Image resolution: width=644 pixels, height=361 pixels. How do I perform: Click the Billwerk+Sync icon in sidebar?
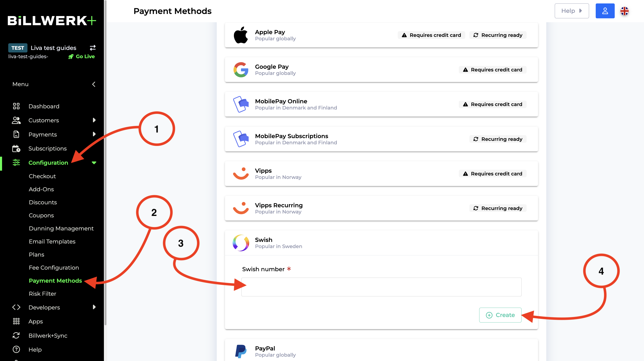(x=16, y=335)
